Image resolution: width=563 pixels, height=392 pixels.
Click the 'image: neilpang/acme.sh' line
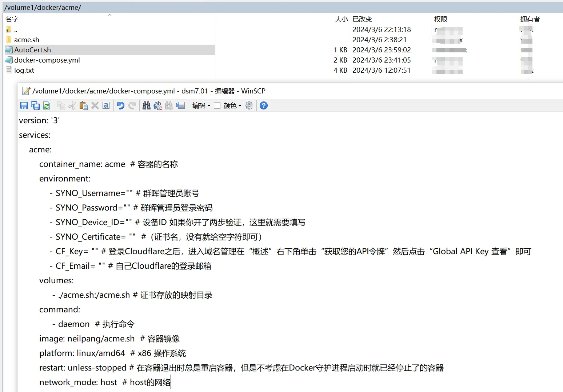109,339
